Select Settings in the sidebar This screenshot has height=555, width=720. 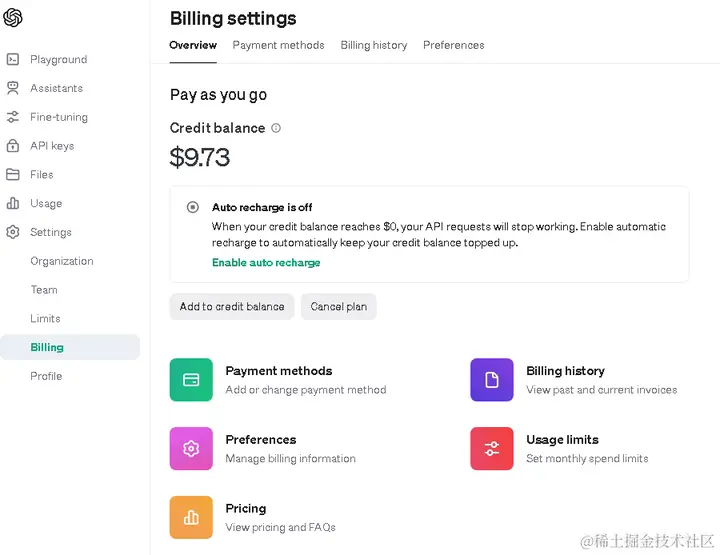(51, 232)
